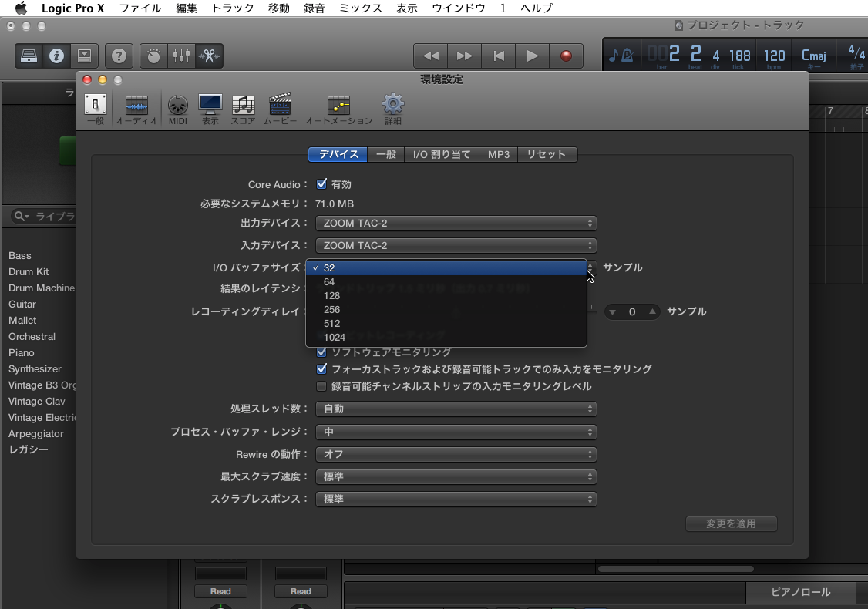Image resolution: width=868 pixels, height=609 pixels.
Task: Open the ファイル menu
Action: (140, 8)
